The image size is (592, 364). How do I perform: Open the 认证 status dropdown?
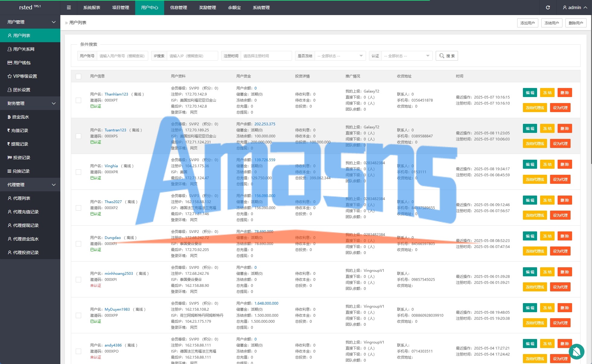pos(406,56)
